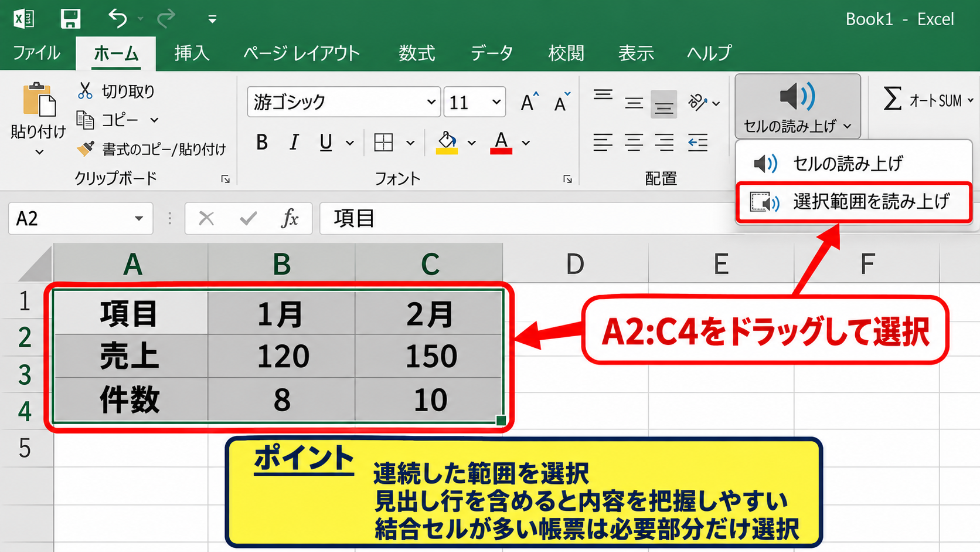This screenshot has height=552, width=980.
Task: Toggle bottom align icon
Action: [663, 105]
